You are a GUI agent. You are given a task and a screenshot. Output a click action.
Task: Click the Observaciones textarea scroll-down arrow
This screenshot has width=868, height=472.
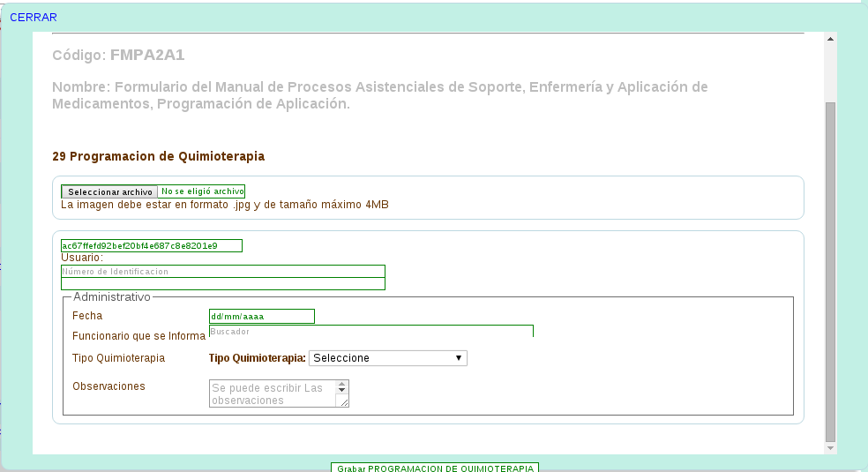point(343,390)
